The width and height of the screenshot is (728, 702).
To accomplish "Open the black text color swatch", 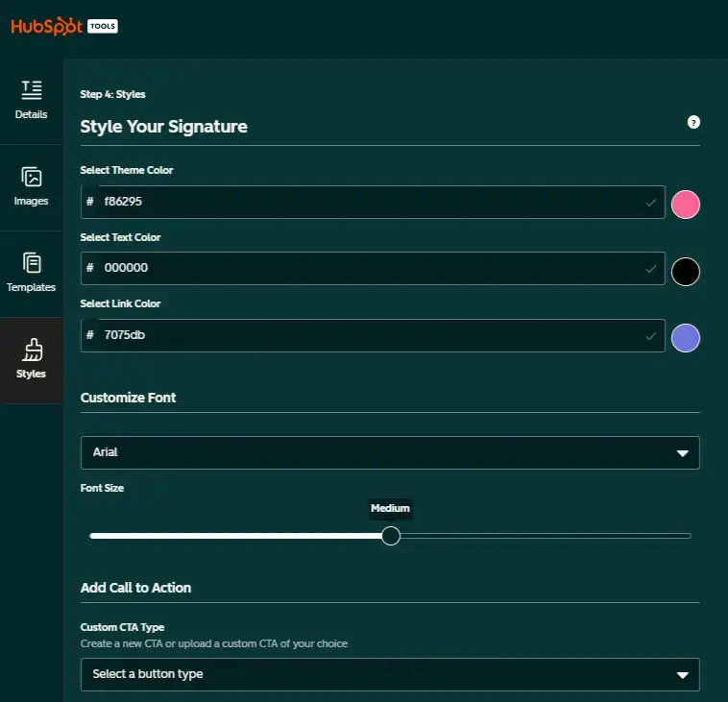I will point(686,272).
